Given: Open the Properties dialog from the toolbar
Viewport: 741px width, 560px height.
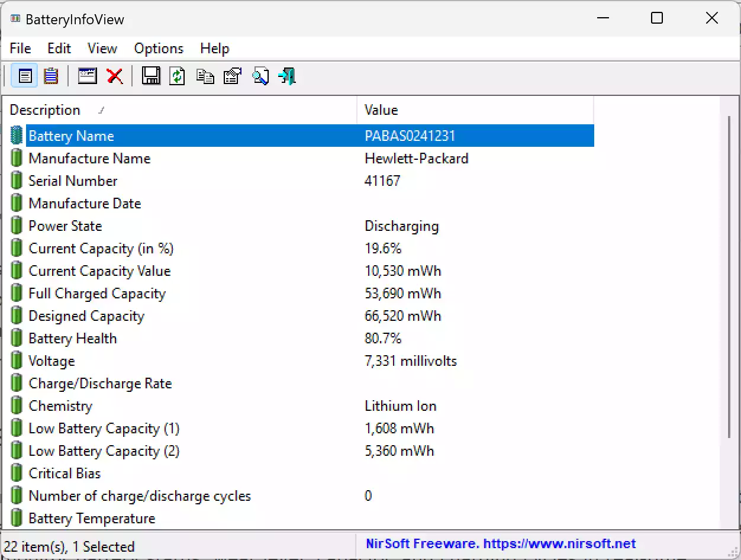Looking at the screenshot, I should click(232, 76).
